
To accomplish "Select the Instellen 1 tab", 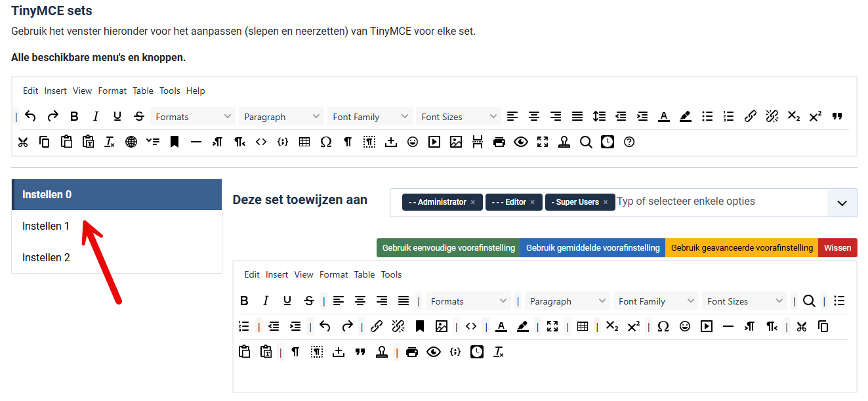I will 46,226.
